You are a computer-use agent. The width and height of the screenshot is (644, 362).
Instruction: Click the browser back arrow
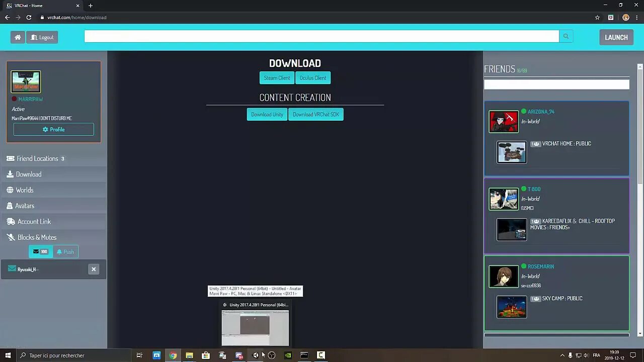tap(7, 17)
